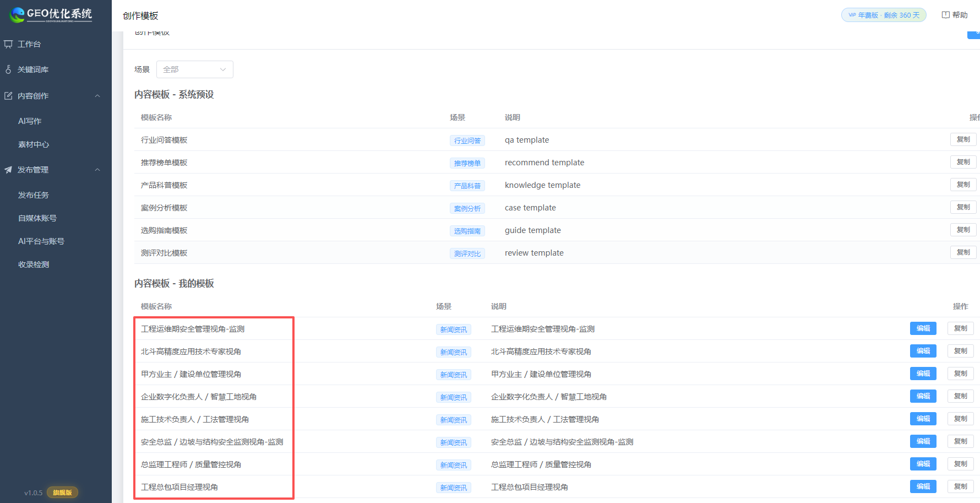Click the GEO优化系统 logo
980x503 pixels.
[52, 15]
